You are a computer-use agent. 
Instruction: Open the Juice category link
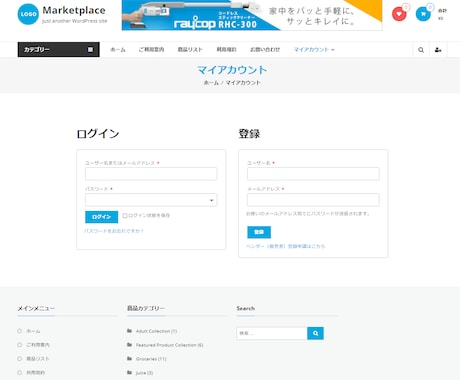pyautogui.click(x=144, y=373)
